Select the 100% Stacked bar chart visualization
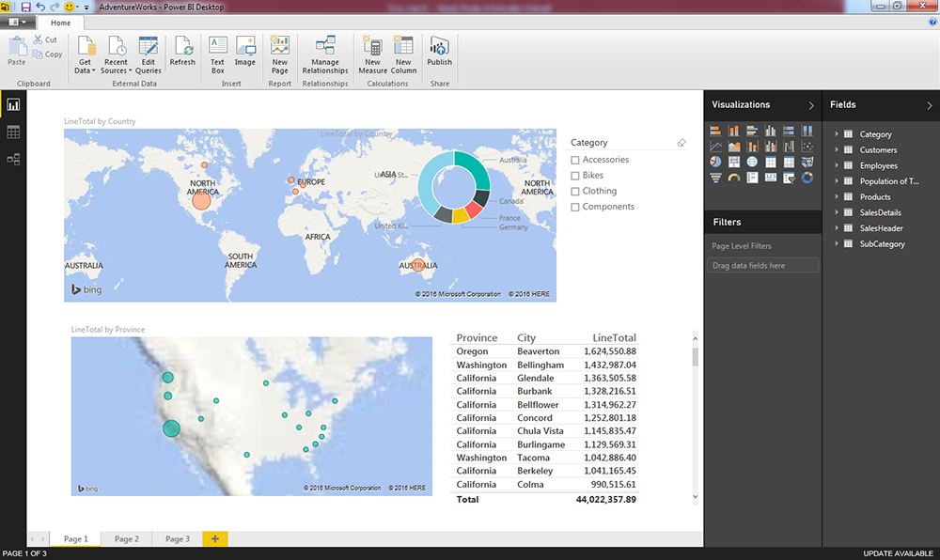Image resolution: width=940 pixels, height=560 pixels. pyautogui.click(x=789, y=132)
